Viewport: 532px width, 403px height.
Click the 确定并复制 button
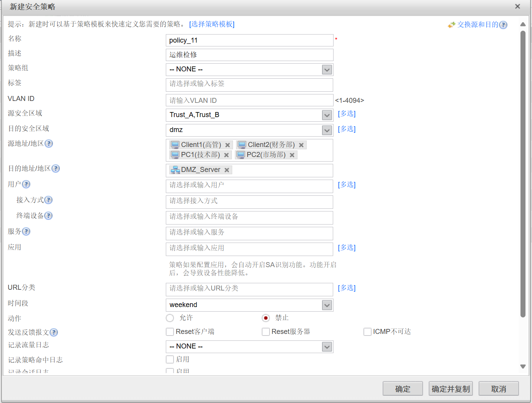coord(451,388)
